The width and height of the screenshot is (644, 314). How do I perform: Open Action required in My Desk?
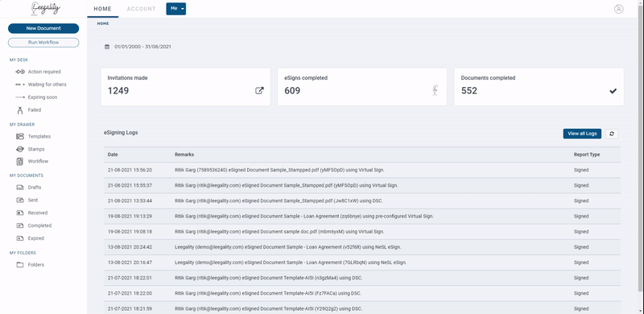44,72
